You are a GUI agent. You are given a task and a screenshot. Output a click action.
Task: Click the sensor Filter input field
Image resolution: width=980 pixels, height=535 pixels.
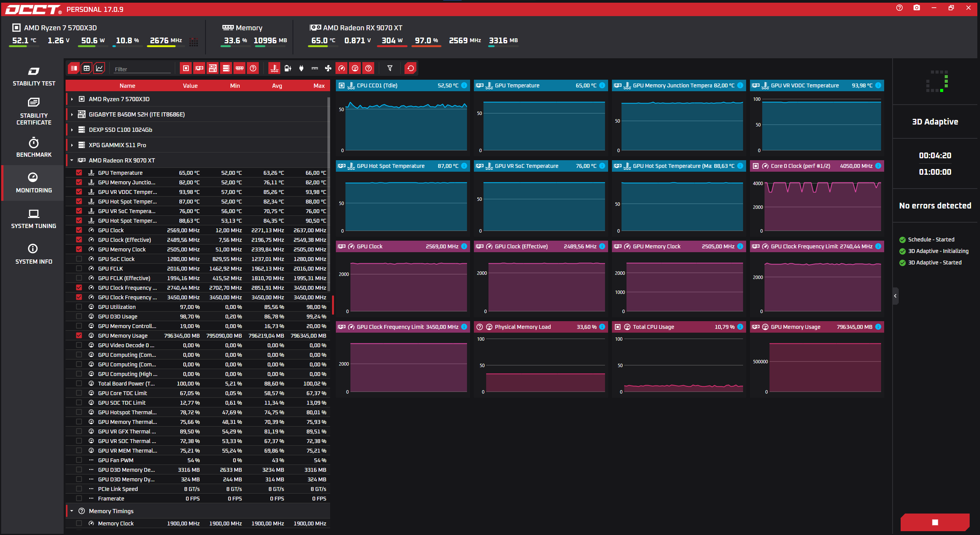[x=142, y=69]
